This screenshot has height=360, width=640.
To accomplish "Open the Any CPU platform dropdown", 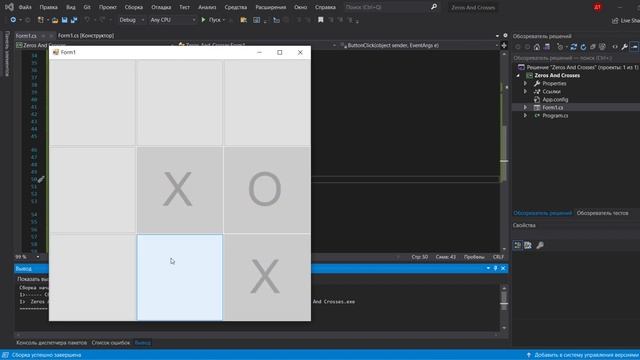I will (x=194, y=20).
